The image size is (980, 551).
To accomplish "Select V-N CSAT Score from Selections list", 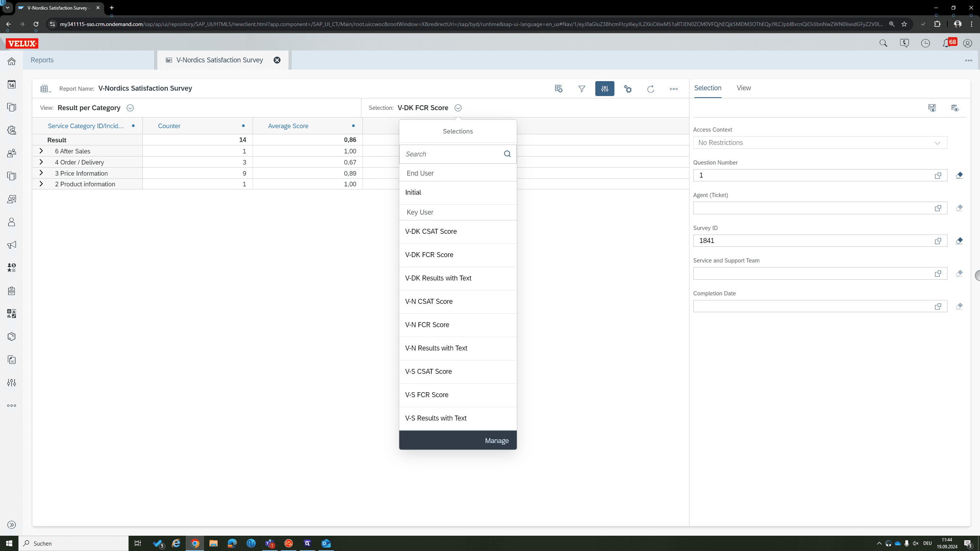I will [458, 302].
